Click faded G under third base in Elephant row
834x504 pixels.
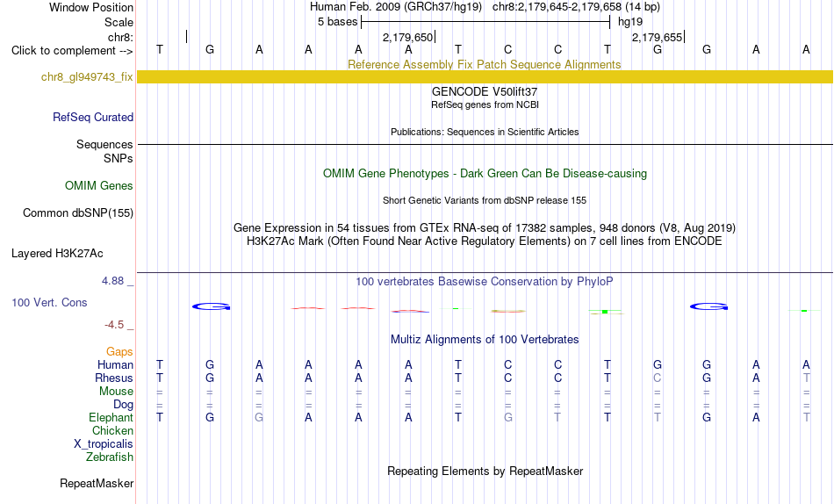click(259, 417)
